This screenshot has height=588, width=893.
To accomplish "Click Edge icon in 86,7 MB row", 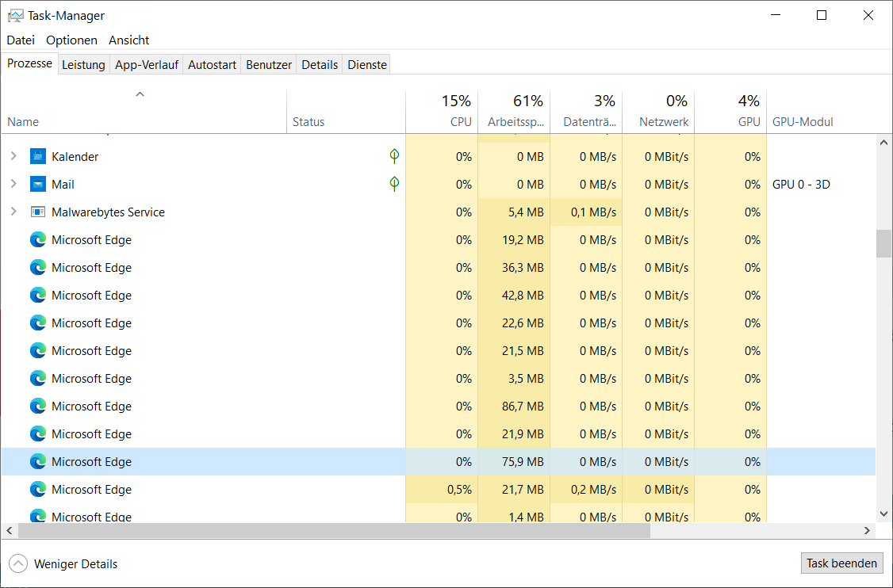I will click(x=38, y=406).
